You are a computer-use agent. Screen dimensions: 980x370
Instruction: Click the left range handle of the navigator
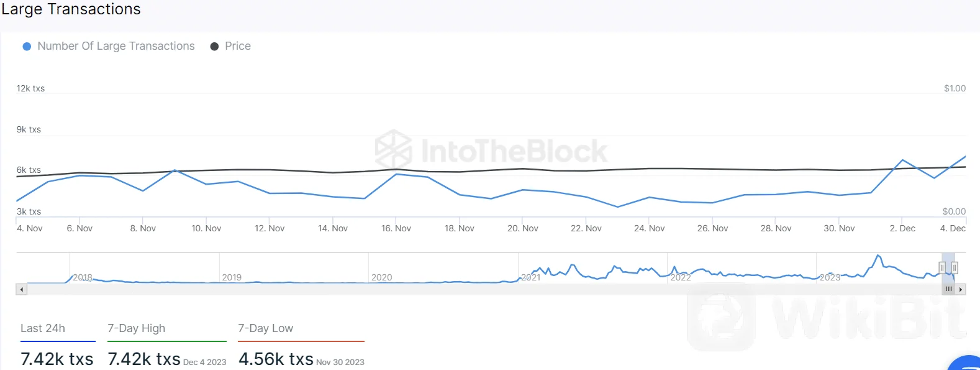tap(942, 267)
